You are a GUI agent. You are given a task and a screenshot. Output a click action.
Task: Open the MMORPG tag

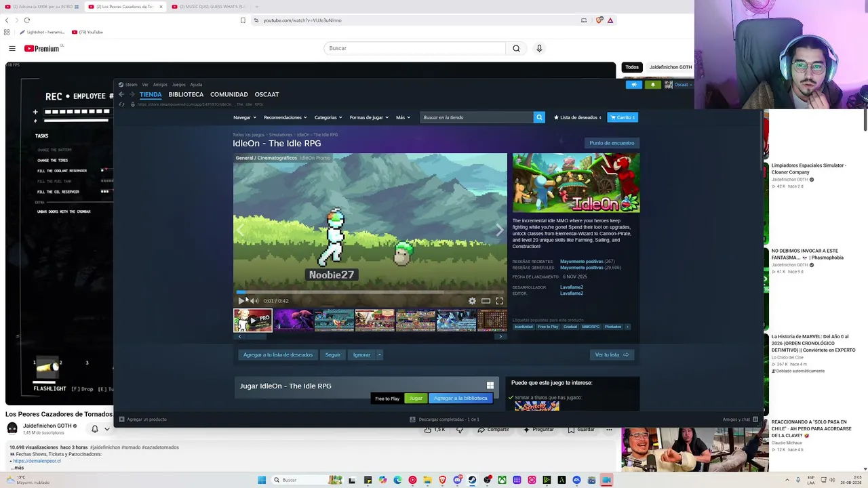(x=591, y=327)
